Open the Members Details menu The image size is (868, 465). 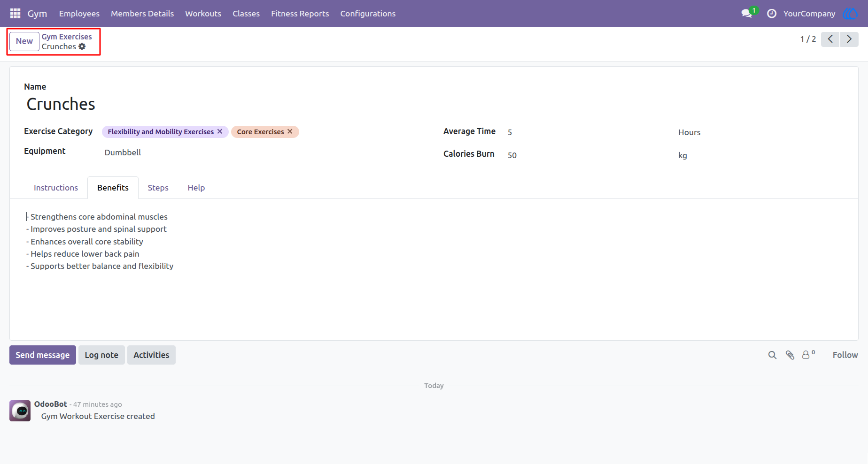[x=142, y=14]
